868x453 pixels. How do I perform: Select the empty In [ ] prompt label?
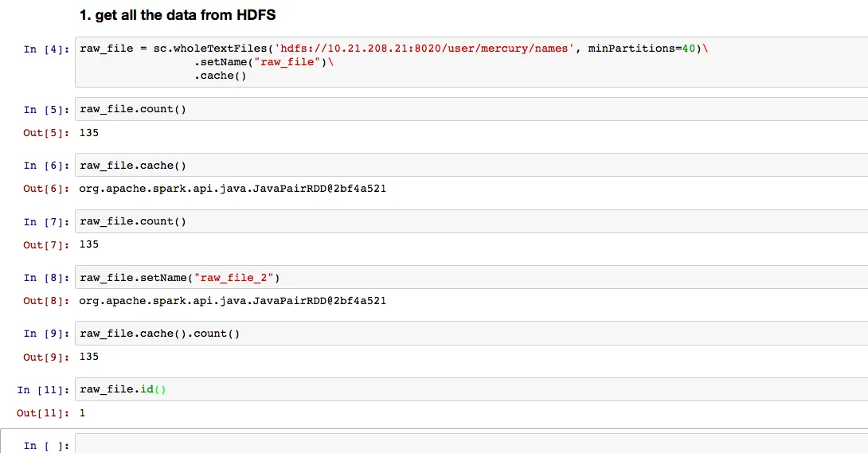(x=47, y=446)
